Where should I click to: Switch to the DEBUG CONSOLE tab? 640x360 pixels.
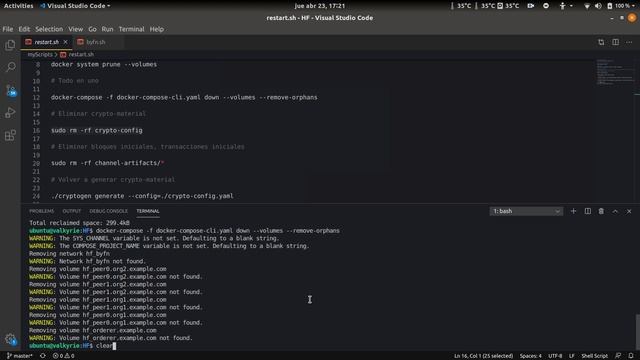[x=109, y=211]
